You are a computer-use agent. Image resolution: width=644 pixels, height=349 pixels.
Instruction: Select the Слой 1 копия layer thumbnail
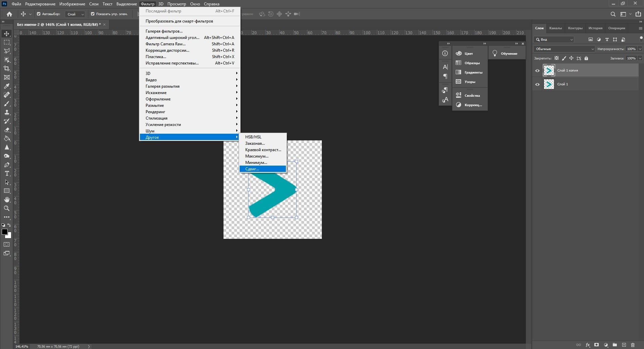click(x=549, y=71)
